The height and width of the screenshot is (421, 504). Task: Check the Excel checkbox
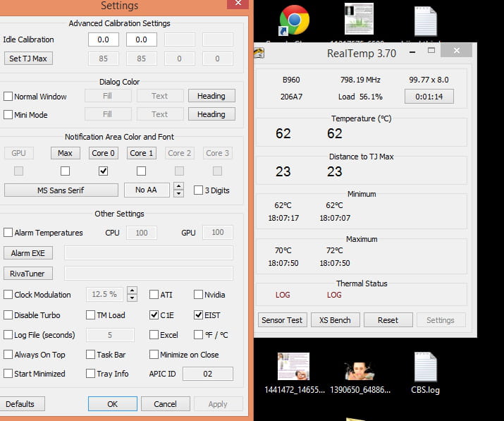coord(154,335)
